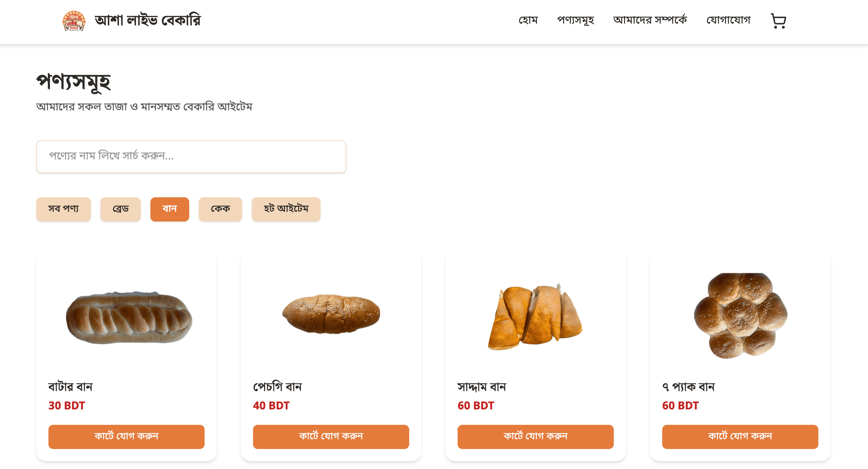The image size is (868, 469).
Task: Click the Asha Live Bakery logo
Action: [74, 21]
